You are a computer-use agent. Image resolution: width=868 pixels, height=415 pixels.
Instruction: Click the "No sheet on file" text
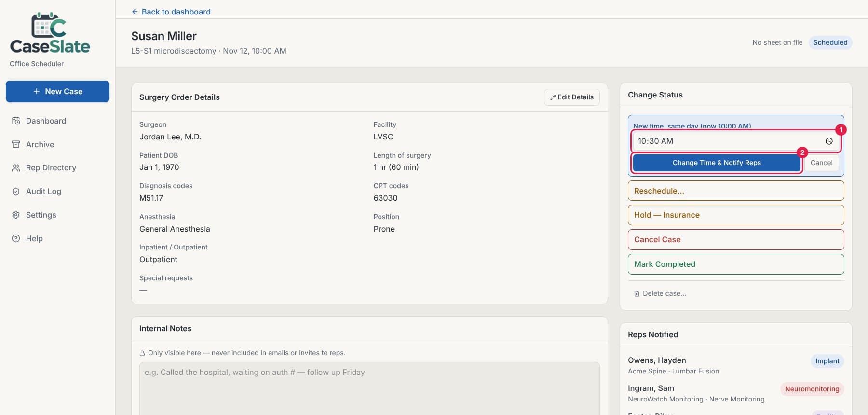777,42
